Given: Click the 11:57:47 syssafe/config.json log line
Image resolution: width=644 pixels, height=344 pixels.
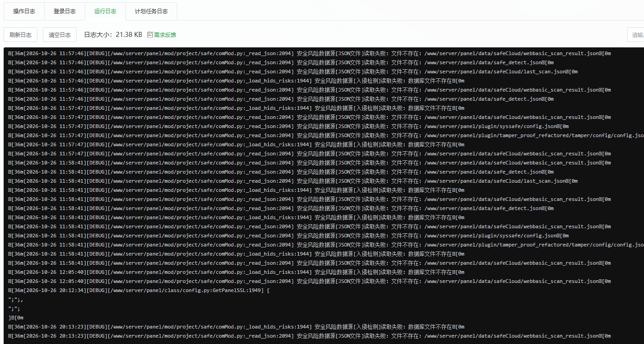Looking at the screenshot, I should point(289,126).
